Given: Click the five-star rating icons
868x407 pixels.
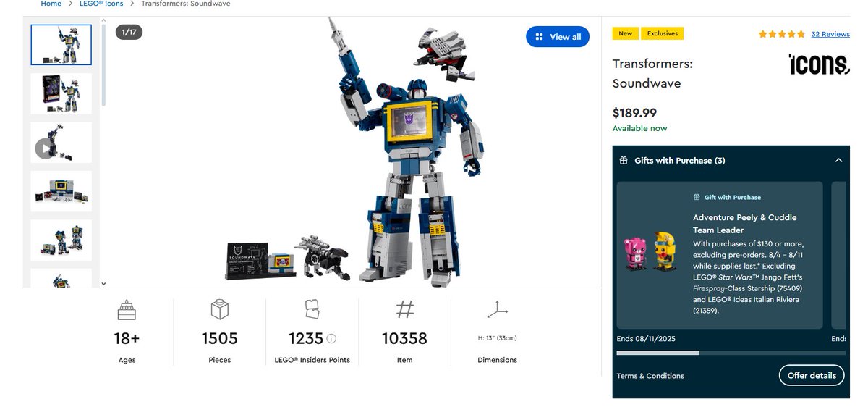Looking at the screenshot, I should tap(782, 34).
